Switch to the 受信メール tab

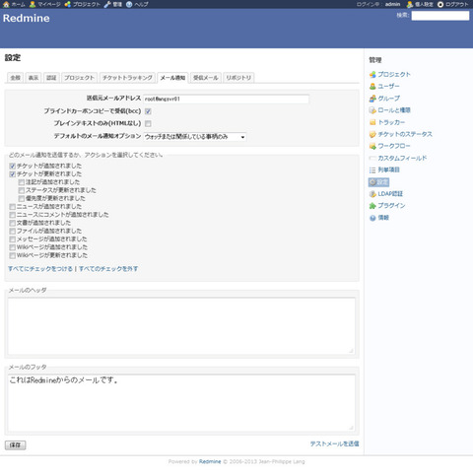pyautogui.click(x=206, y=78)
